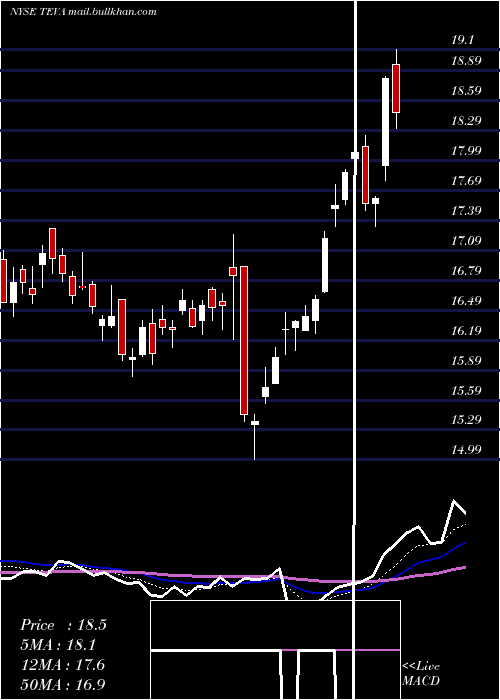Click the 15.89 price axis label
This screenshot has height=700, width=500.
coord(466,360)
